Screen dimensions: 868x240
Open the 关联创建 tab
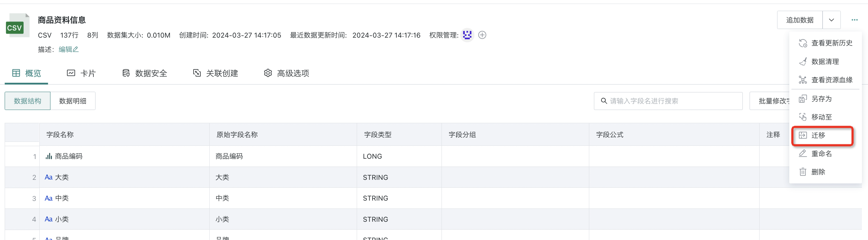pyautogui.click(x=216, y=73)
